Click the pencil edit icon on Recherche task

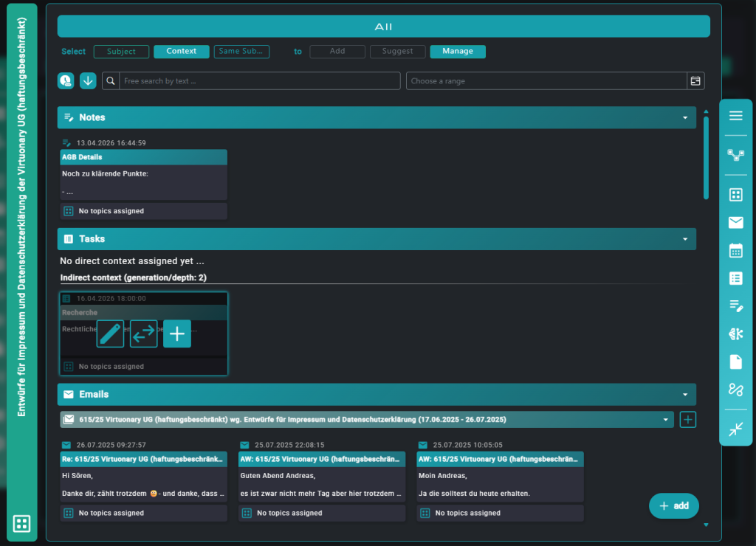point(111,334)
